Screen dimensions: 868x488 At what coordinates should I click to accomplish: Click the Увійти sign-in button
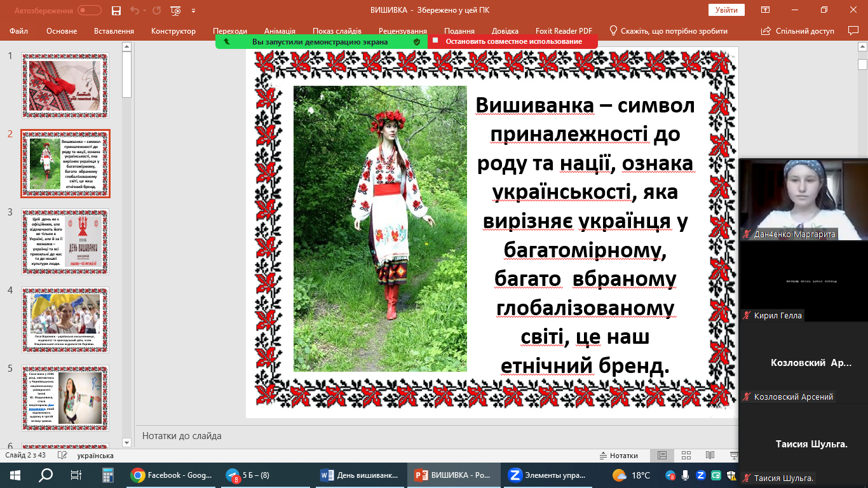[x=726, y=10]
